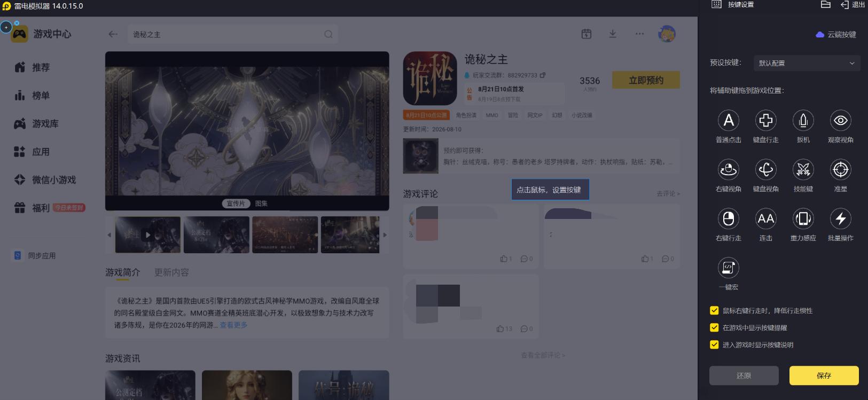Open the key config folder icon
The height and width of the screenshot is (400, 868).
[826, 4]
